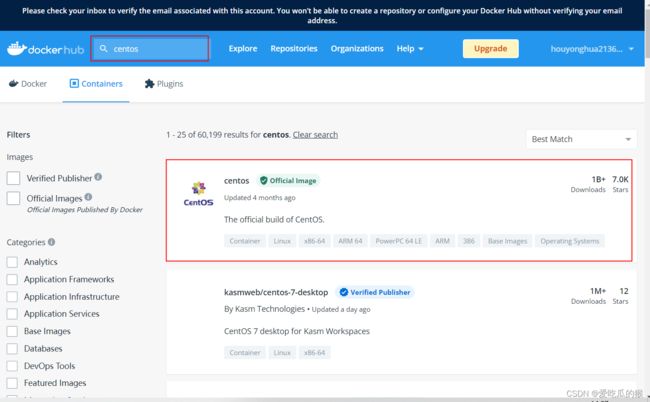
Task: Click the search magnifier icon
Action: pos(104,48)
